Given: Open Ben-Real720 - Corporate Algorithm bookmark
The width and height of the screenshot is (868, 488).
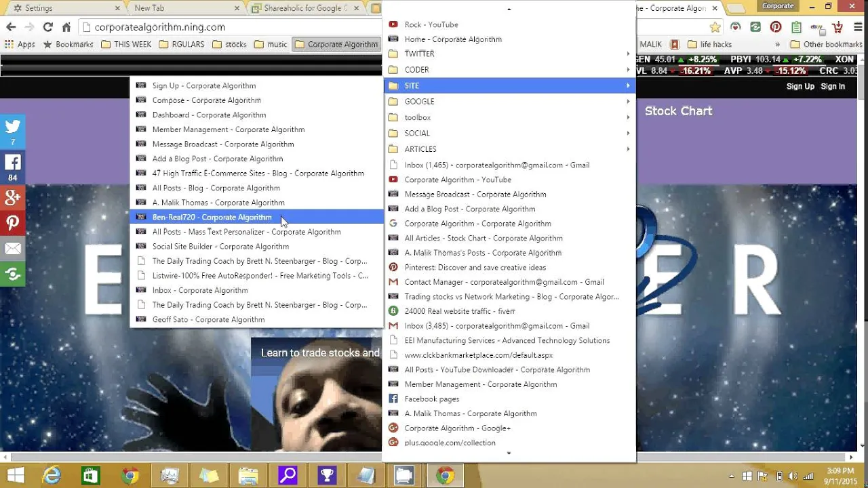Looking at the screenshot, I should (256, 218).
